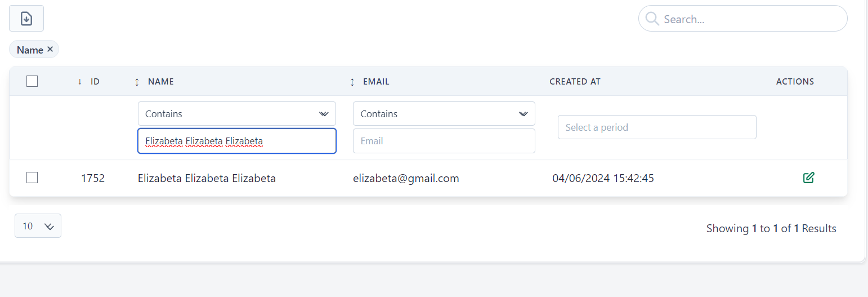Click the elizabeta@gmail.com email cell

406,179
